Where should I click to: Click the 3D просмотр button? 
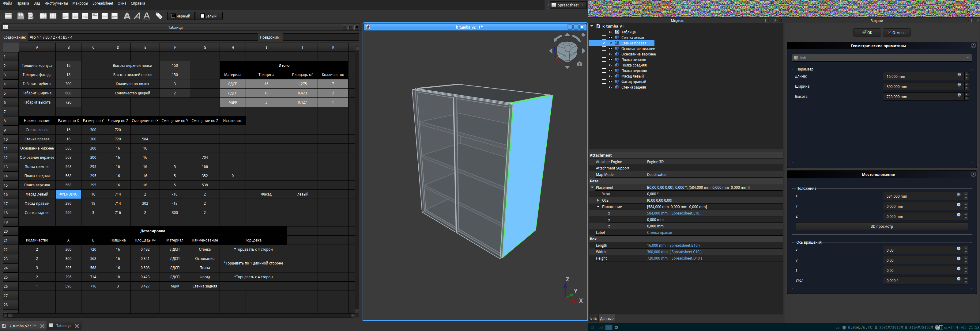coord(881,226)
